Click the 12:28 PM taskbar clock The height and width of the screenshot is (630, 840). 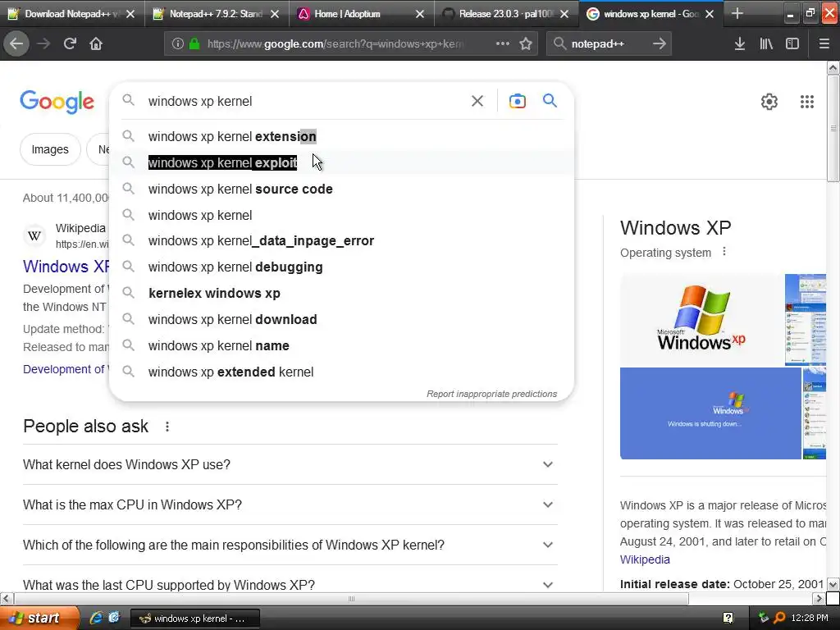coord(809,619)
